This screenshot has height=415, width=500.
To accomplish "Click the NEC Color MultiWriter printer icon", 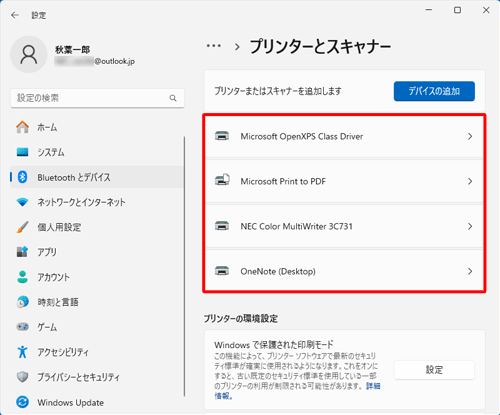I will click(222, 226).
